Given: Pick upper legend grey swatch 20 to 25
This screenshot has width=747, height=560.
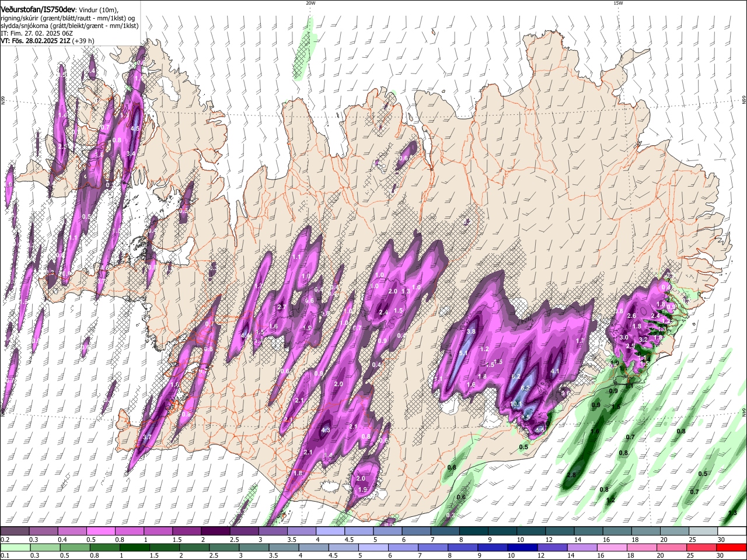Looking at the screenshot, I should point(675,531).
